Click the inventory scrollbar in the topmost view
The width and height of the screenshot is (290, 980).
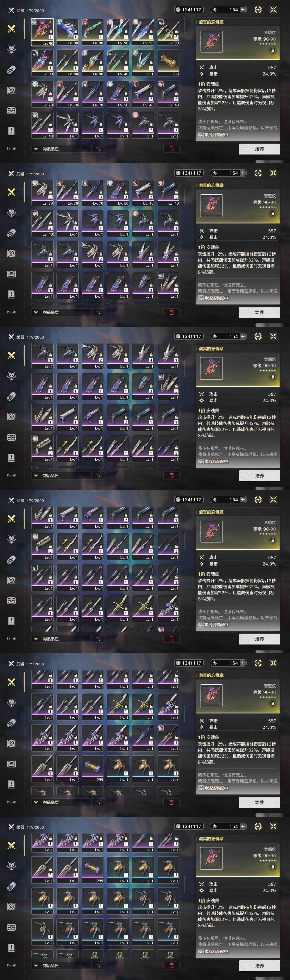(184, 25)
